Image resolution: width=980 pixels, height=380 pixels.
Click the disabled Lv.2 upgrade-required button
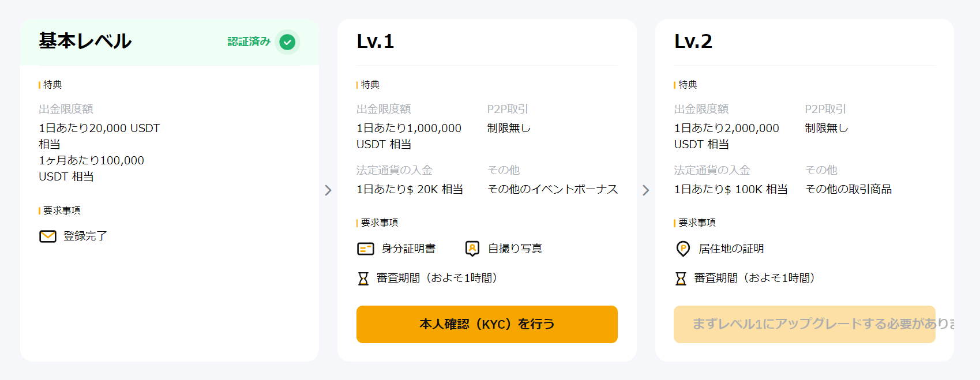click(x=804, y=324)
